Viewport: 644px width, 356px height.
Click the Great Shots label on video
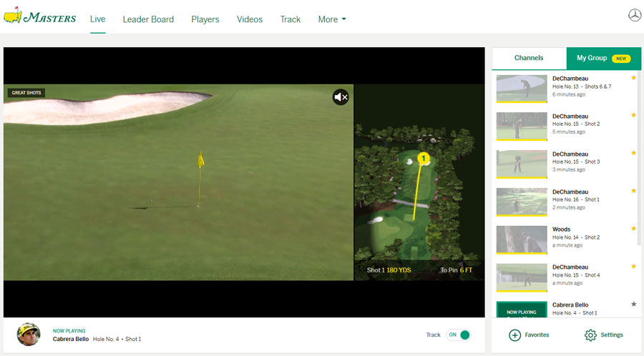click(26, 93)
